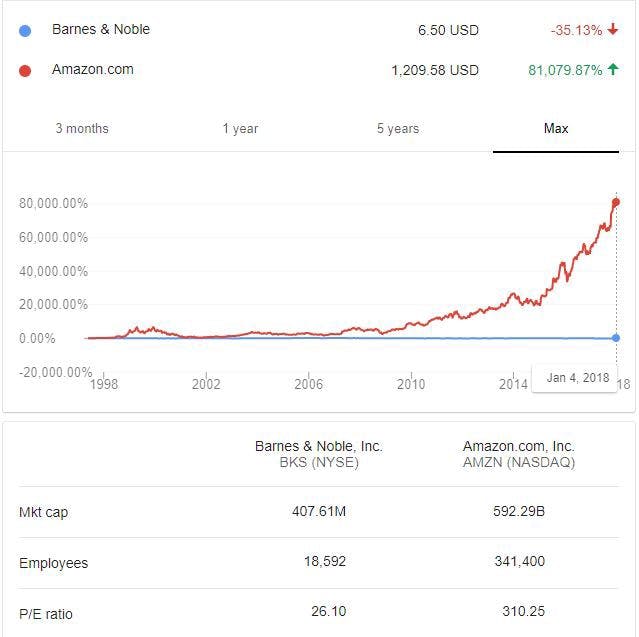Open the 5 years chart tab
This screenshot has height=637, width=639.
click(398, 129)
